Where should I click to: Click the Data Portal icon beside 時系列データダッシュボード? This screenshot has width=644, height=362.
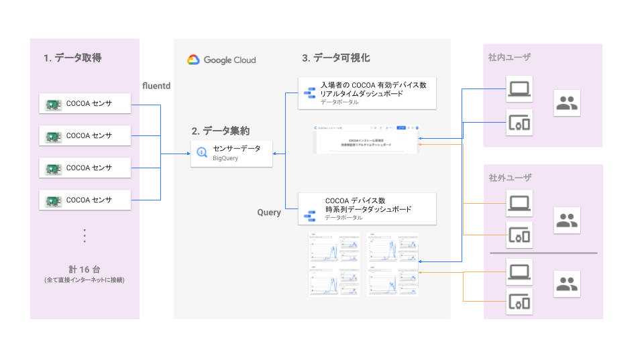tap(311, 215)
